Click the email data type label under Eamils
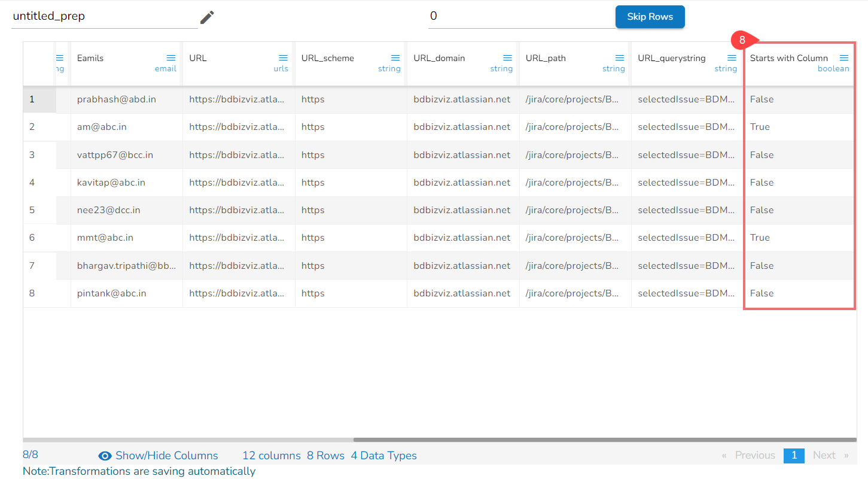 (x=166, y=69)
